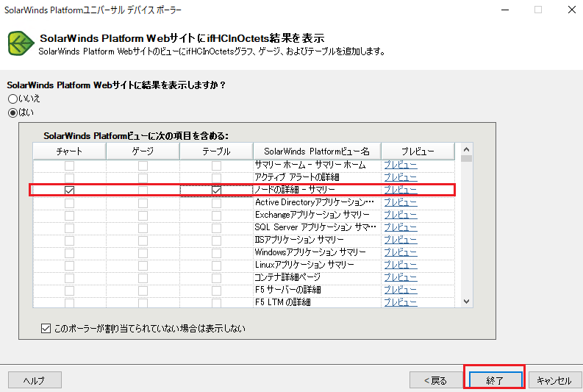This screenshot has height=392, width=583.
Task: Click the SolarWinds Platformビュー名 column header
Action: point(317,152)
